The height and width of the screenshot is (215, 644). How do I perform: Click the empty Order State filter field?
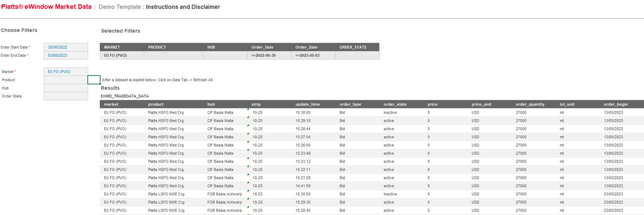pos(65,96)
